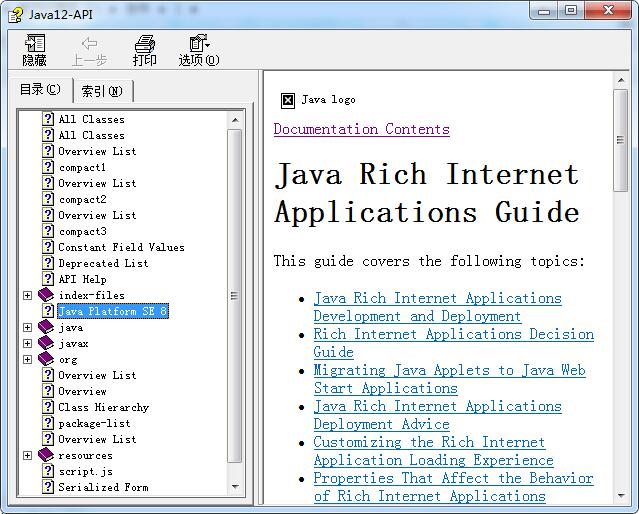Open Properties That Affect the Behavior link
The height and width of the screenshot is (514, 639).
coord(453,487)
